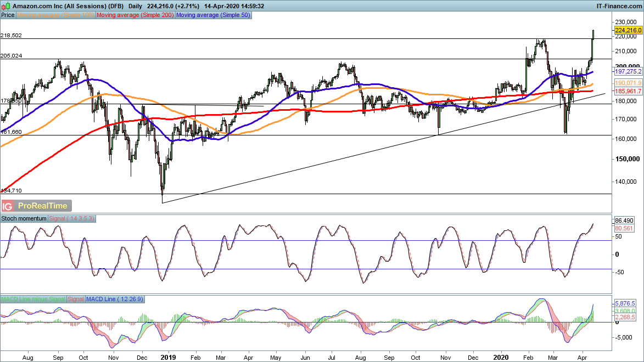Select the Moving average (Simple 50) legend label
The image size is (644, 362).
pos(213,15)
